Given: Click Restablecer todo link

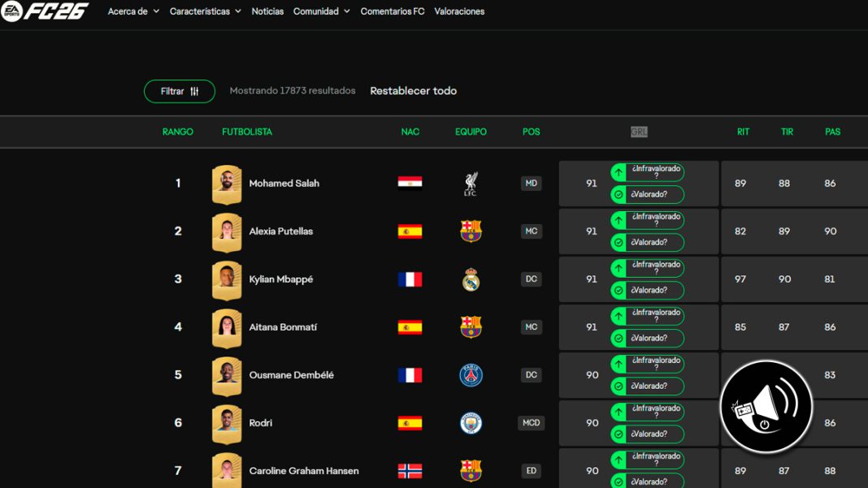Looking at the screenshot, I should tap(414, 91).
